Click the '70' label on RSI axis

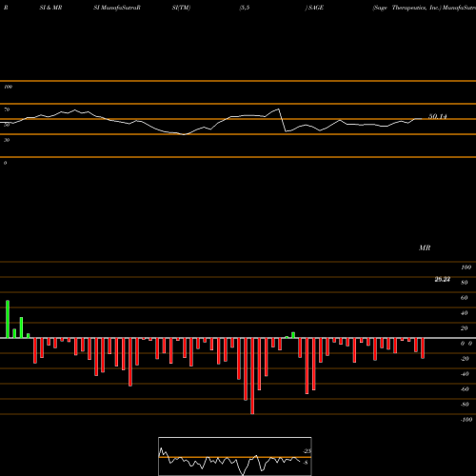coord(7,109)
